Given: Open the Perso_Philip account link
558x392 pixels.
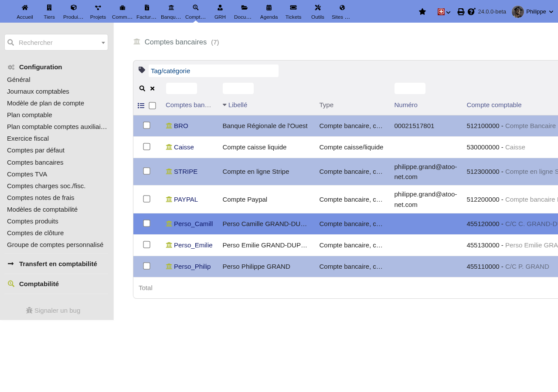Looking at the screenshot, I should point(192,267).
